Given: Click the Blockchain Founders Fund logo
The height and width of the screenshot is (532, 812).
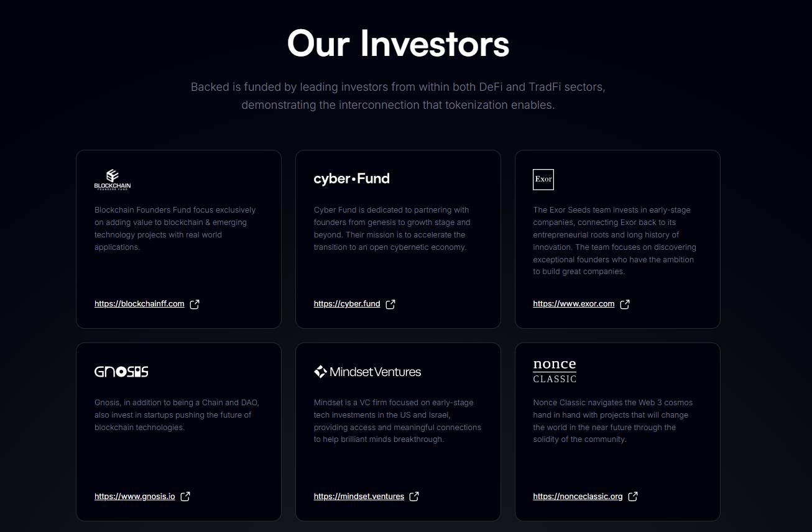Looking at the screenshot, I should pos(113,180).
